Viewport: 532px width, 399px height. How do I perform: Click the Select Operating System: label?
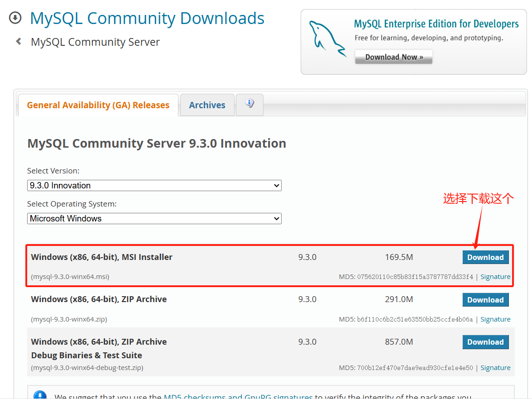(72, 204)
